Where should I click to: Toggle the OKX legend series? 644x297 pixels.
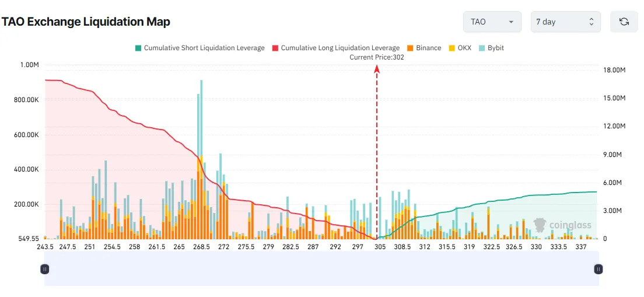(x=460, y=48)
